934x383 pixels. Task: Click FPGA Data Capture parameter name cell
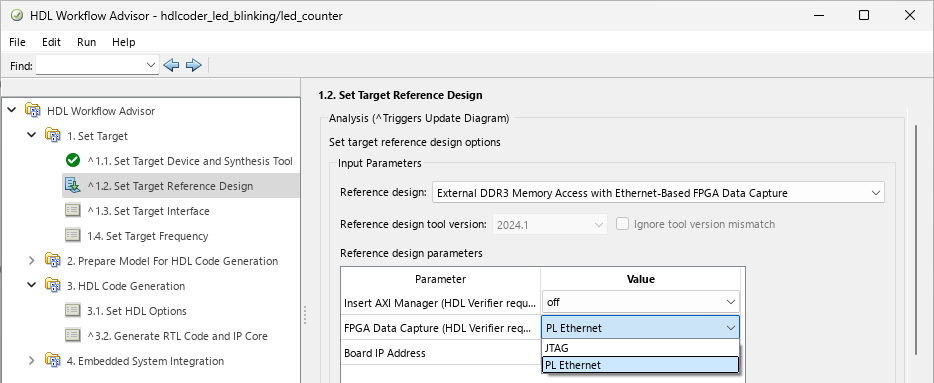coord(441,328)
